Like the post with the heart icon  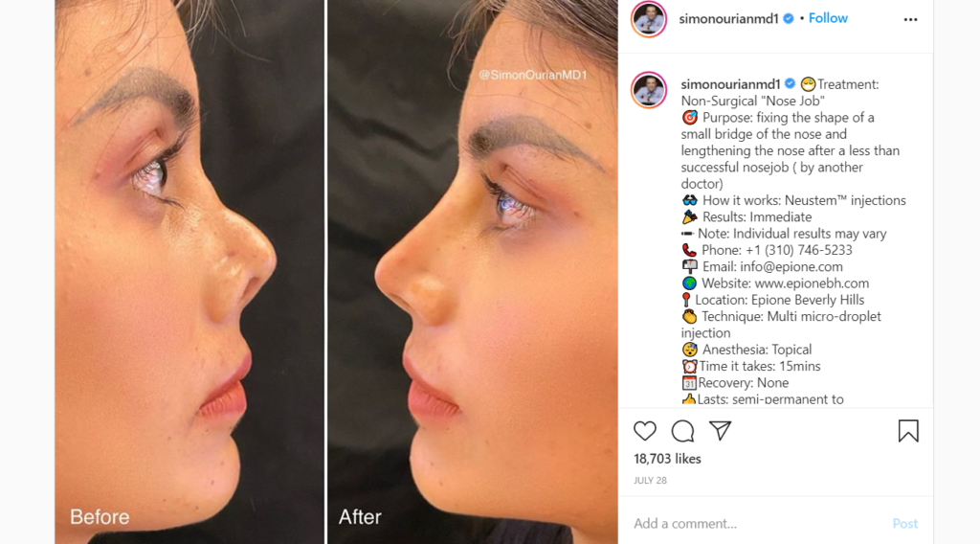coord(645,431)
